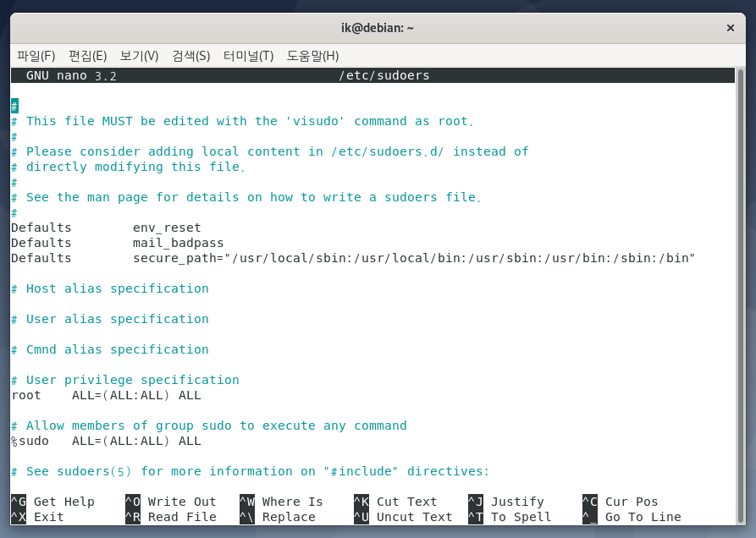Screen dimensions: 756x538
Task: Click the ^K Cut Text shortcut
Action: point(395,502)
